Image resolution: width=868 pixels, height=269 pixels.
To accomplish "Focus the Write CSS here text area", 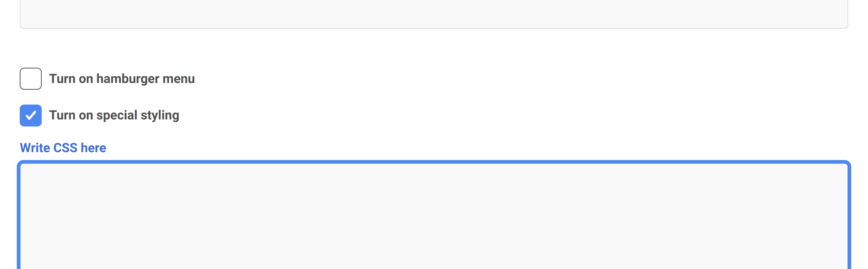I will point(434,216).
